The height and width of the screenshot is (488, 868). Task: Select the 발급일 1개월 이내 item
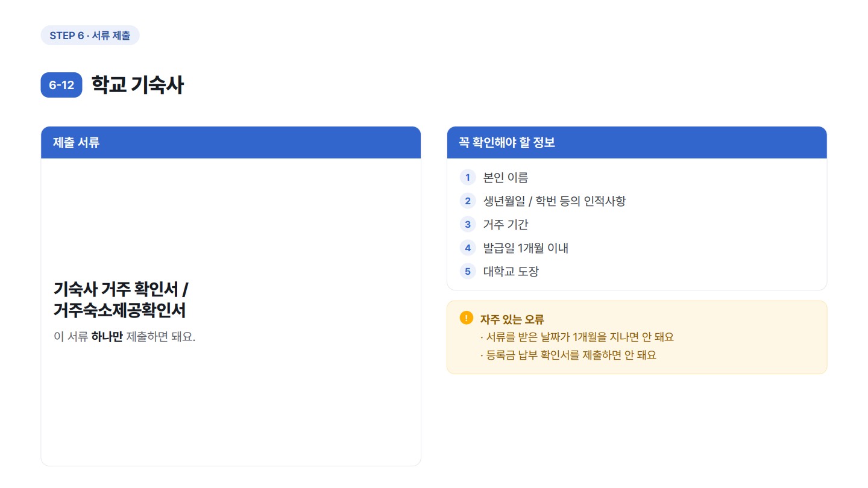(x=526, y=248)
